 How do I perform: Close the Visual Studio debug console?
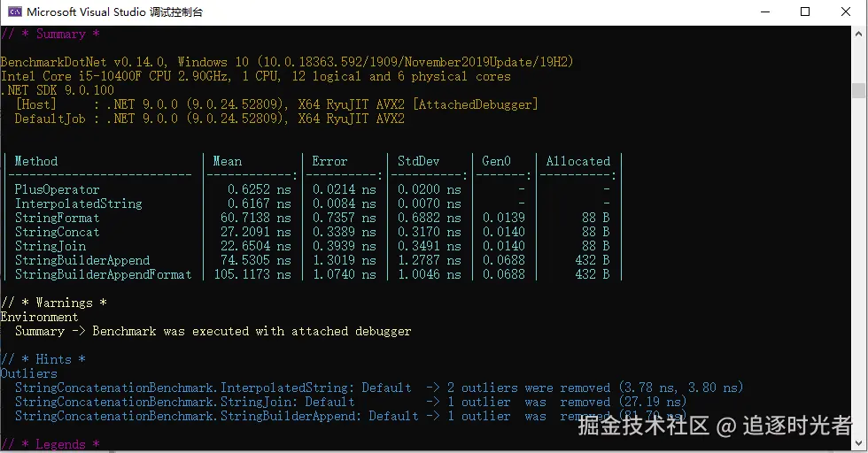coord(845,12)
